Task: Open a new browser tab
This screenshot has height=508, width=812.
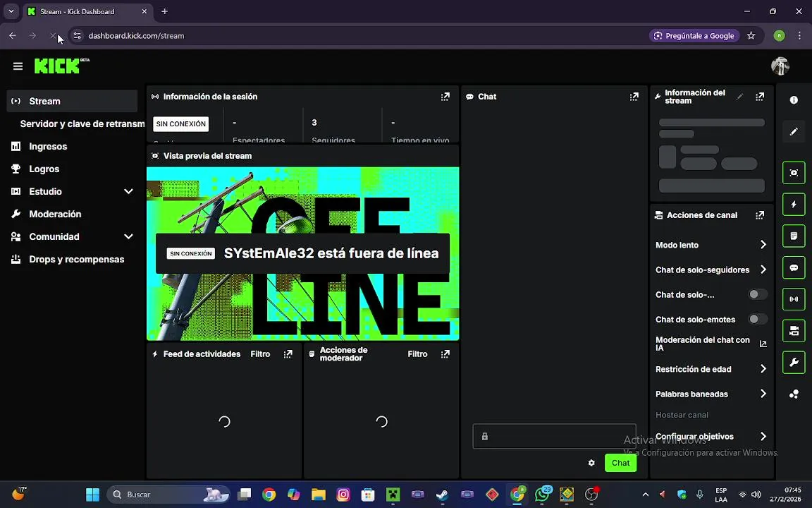Action: [x=164, y=11]
